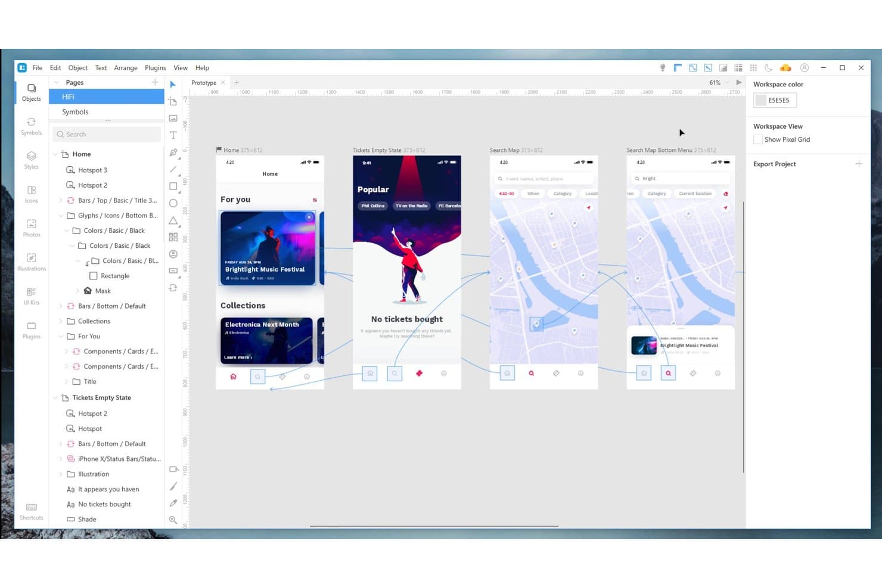The width and height of the screenshot is (882, 588).
Task: Open a new tab with the plus button
Action: tap(237, 83)
